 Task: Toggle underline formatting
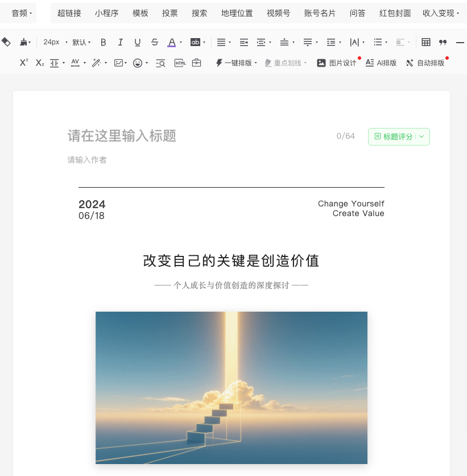(x=137, y=42)
